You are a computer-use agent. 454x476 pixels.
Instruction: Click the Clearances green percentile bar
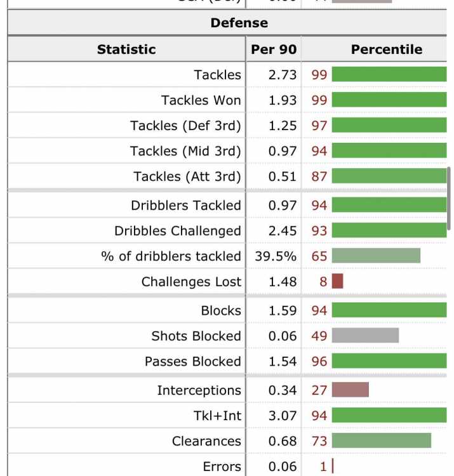pos(381,440)
